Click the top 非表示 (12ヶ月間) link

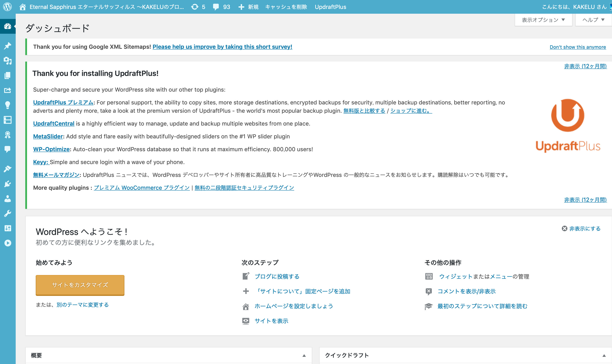585,66
